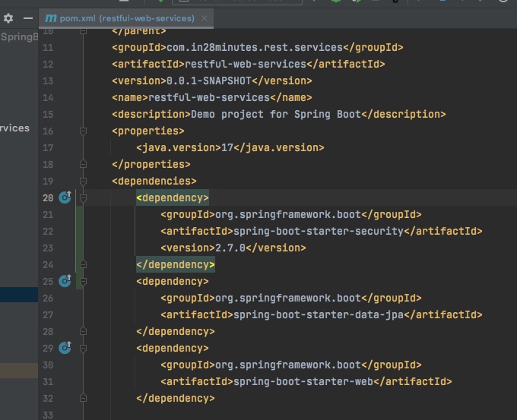
Task: Select the pom.xml (restful-web-services) tab
Action: pyautogui.click(x=127, y=18)
